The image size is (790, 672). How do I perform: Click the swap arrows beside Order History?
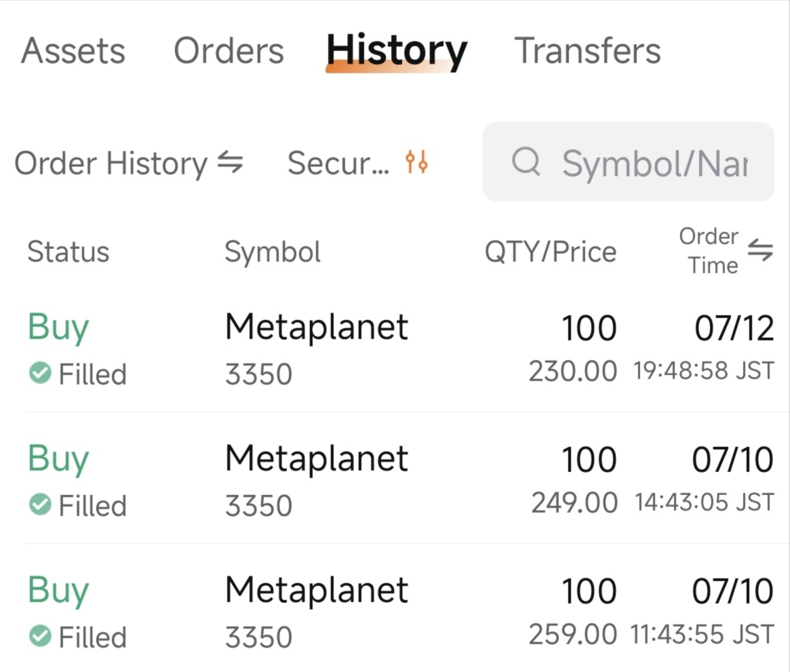231,163
